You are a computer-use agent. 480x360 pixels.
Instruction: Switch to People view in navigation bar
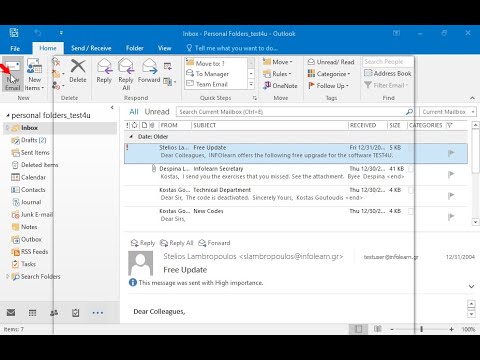click(x=54, y=313)
